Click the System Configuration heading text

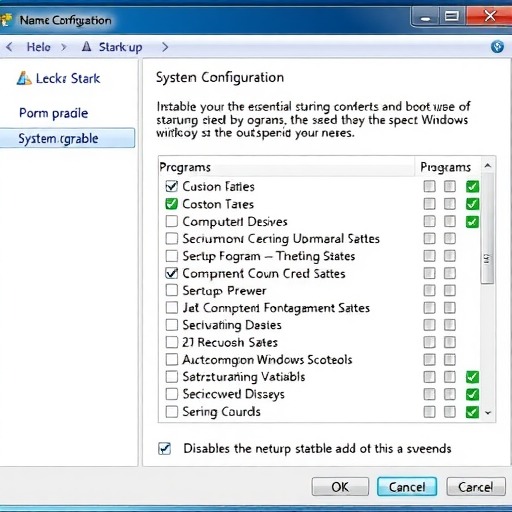[220, 77]
